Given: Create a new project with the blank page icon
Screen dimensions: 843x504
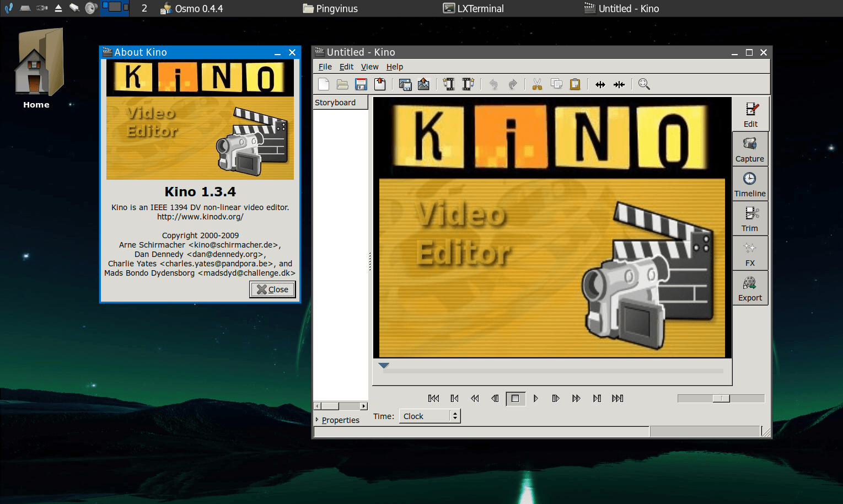Looking at the screenshot, I should pos(324,84).
